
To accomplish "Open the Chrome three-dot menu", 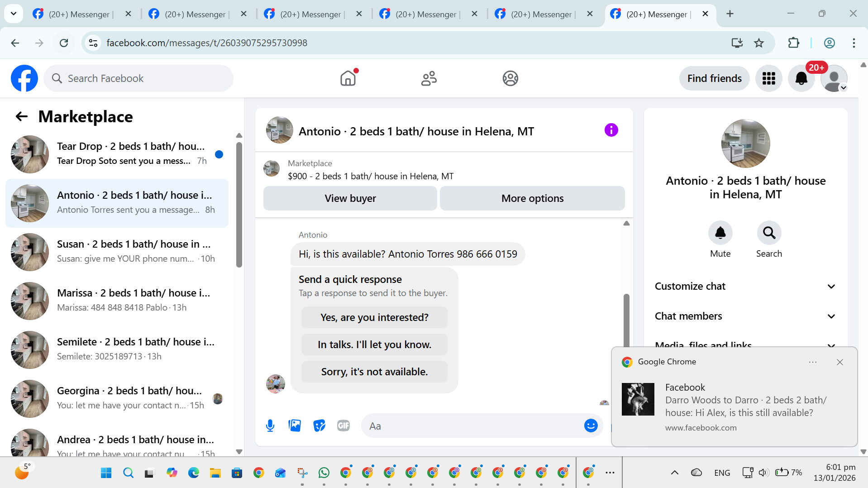I will click(854, 43).
